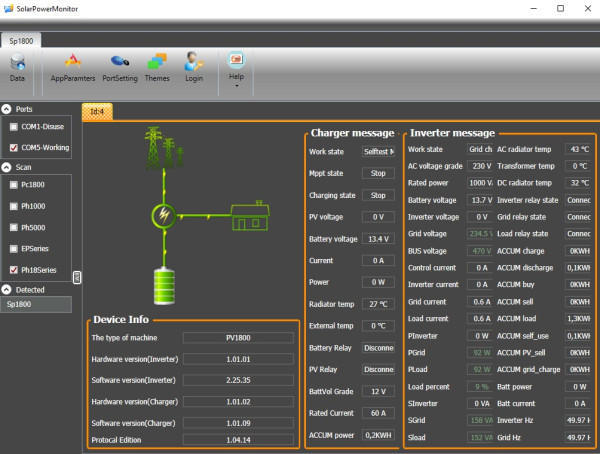Select Sp1800 in Detected list
Screen dimensions: 600x454
(x=20, y=304)
